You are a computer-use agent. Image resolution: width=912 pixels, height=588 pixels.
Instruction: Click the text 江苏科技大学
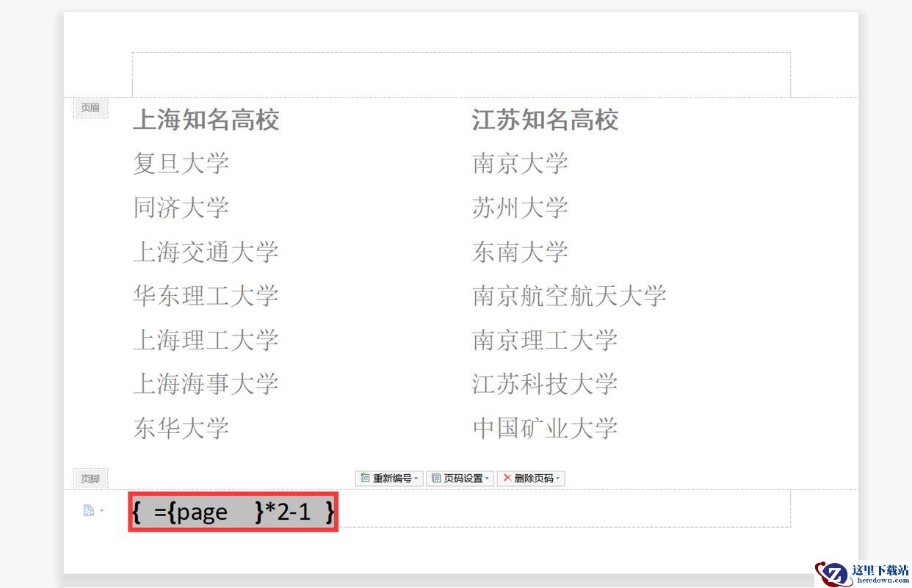click(545, 384)
